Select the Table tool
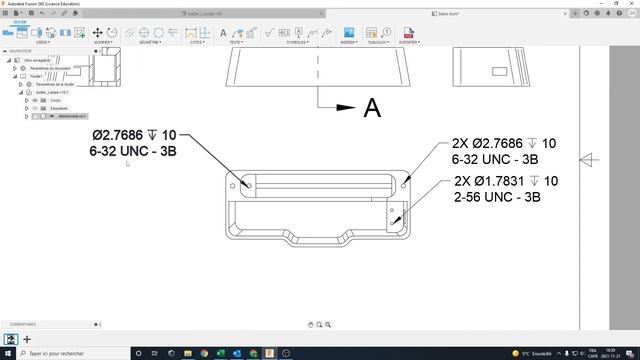 (371, 33)
